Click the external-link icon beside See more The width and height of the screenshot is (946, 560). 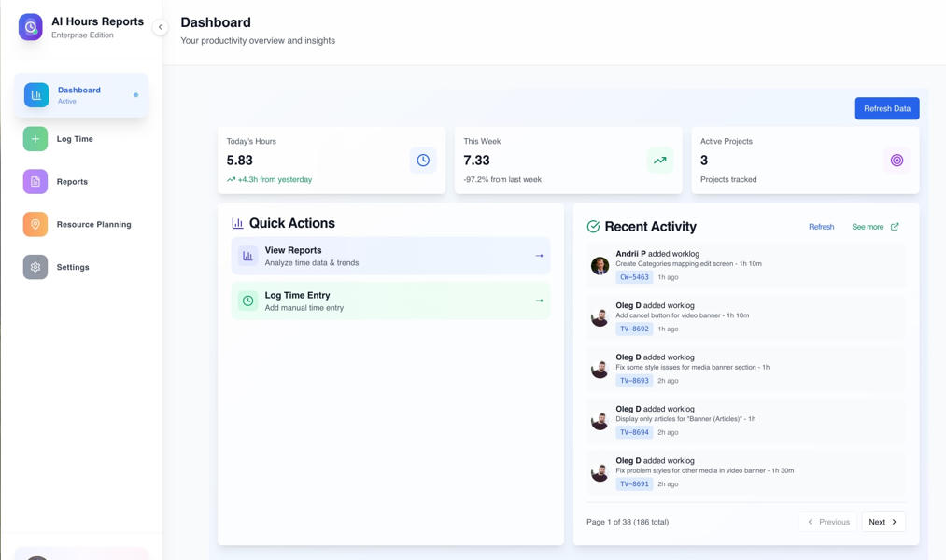tap(895, 227)
